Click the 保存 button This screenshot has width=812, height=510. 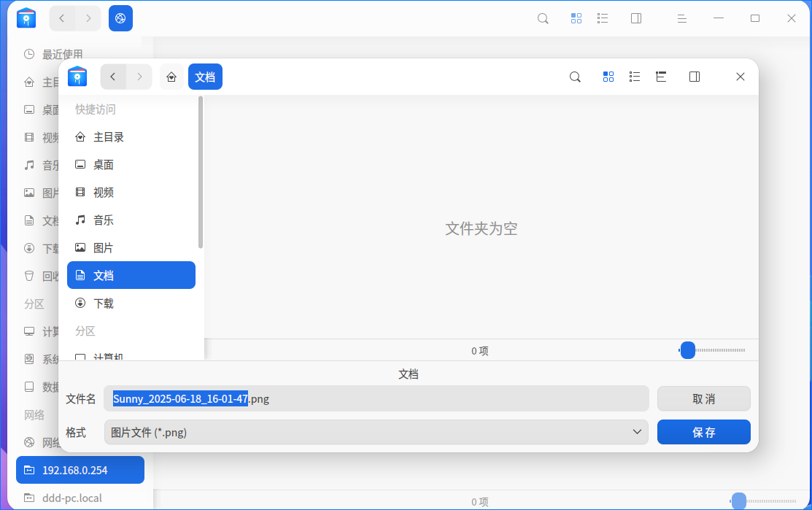(x=704, y=433)
